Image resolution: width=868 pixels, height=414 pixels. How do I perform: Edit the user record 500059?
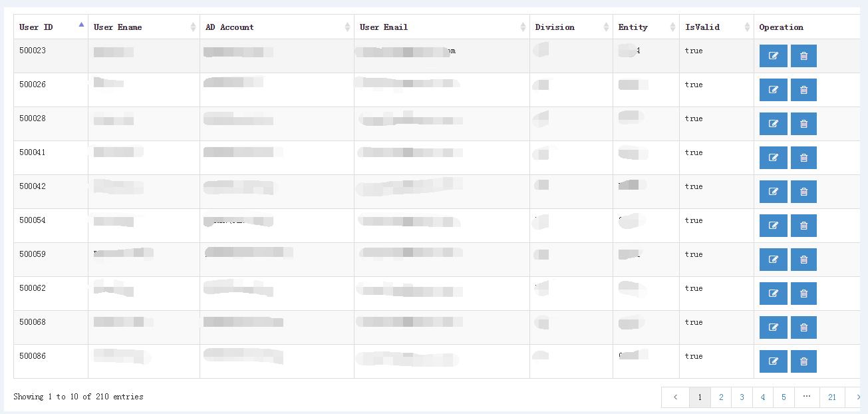774,260
